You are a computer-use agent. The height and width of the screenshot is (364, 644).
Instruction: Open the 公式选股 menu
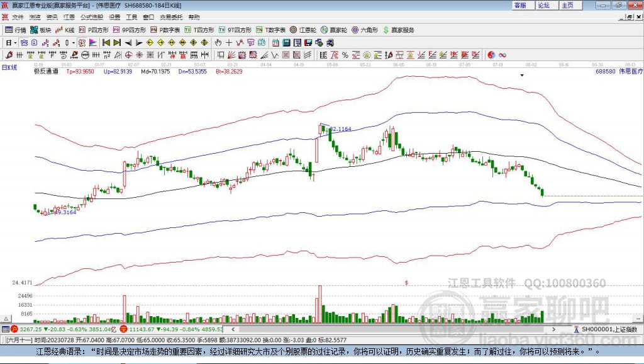click(92, 17)
